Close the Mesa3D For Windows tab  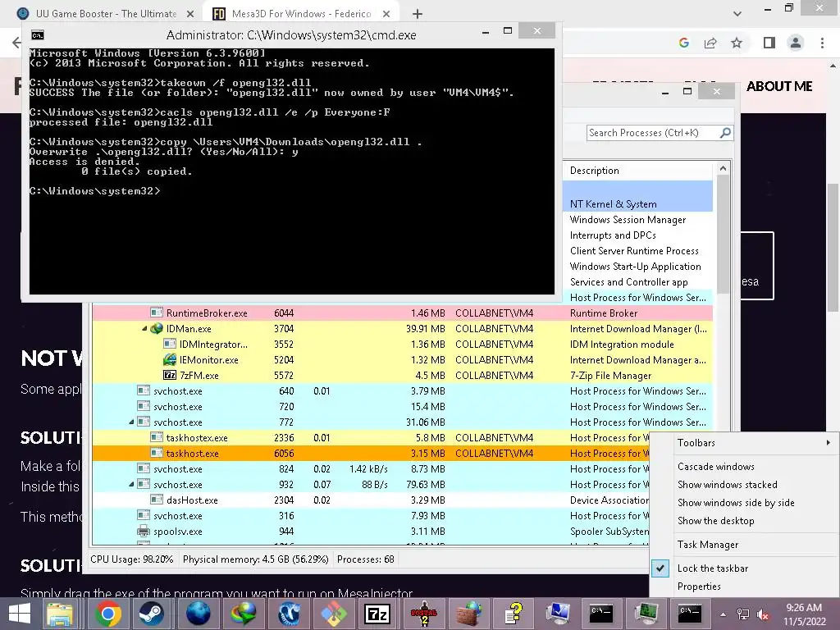point(387,14)
